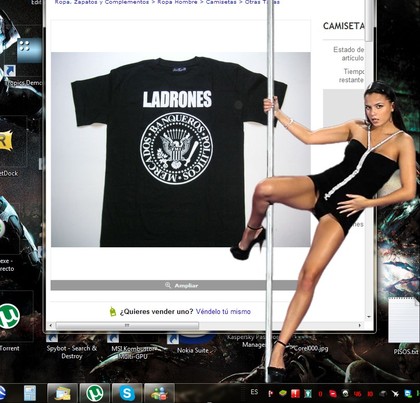This screenshot has height=403, width=420.
Task: Open Windows Explorer folder taskbar icon
Action: (63, 394)
